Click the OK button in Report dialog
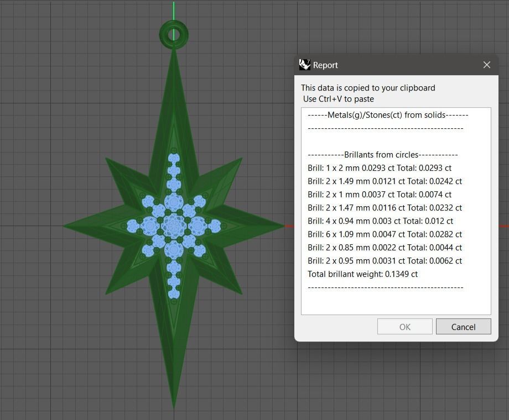509x420 pixels. pos(405,327)
